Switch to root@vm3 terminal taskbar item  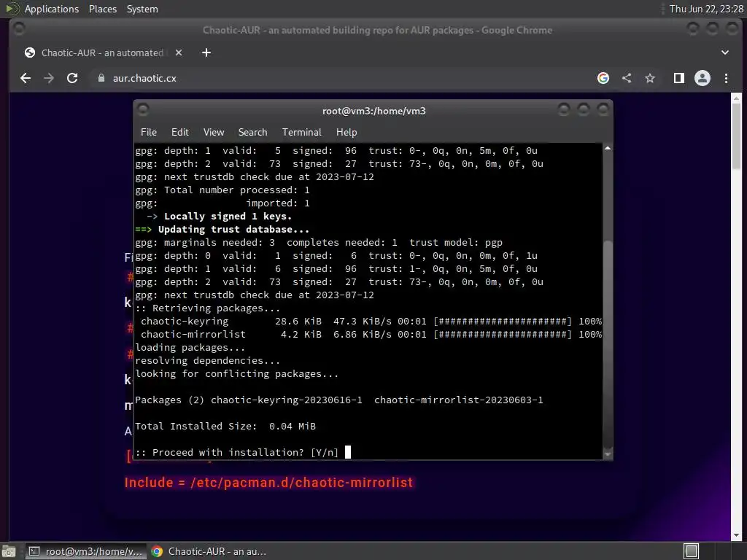85,551
